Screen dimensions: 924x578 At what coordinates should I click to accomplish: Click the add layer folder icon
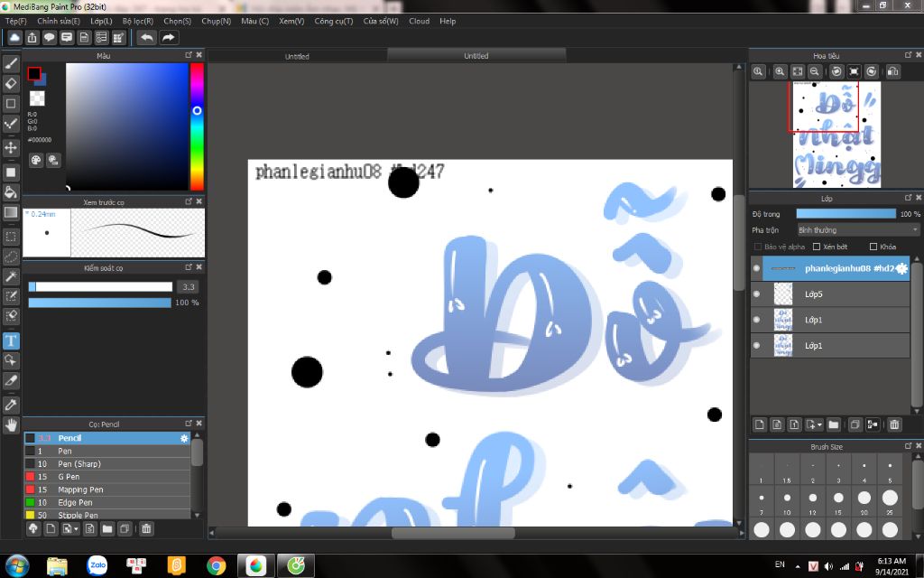(833, 424)
